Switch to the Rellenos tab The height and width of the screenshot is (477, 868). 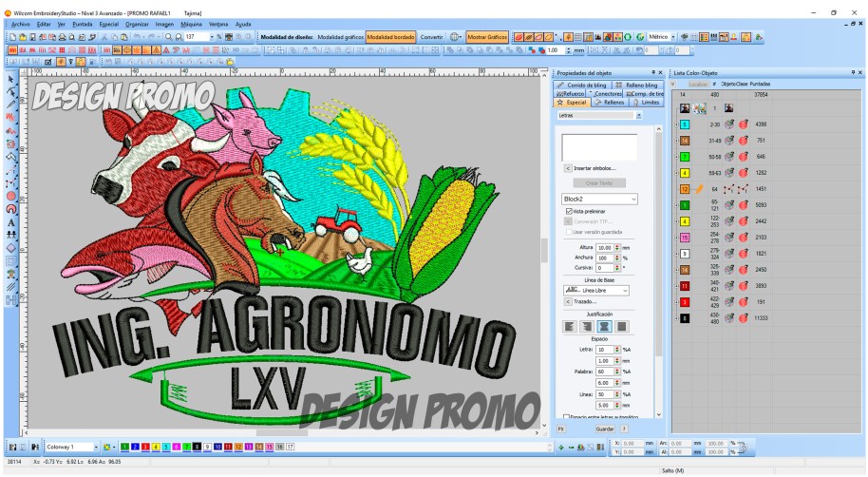(613, 102)
